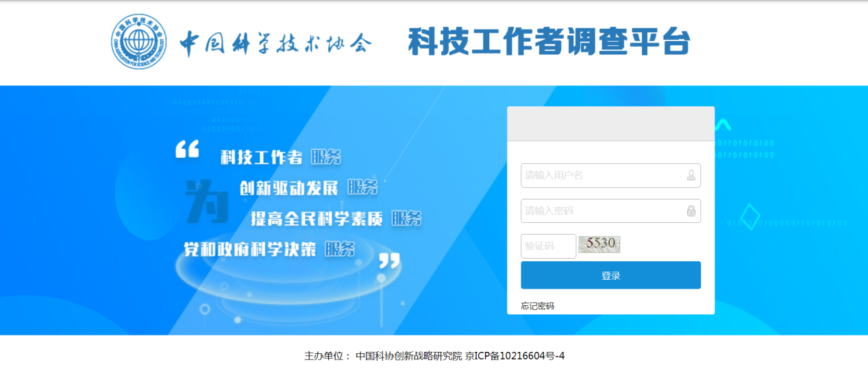
Task: Click the China Association for Science globe logo
Action: [139, 42]
